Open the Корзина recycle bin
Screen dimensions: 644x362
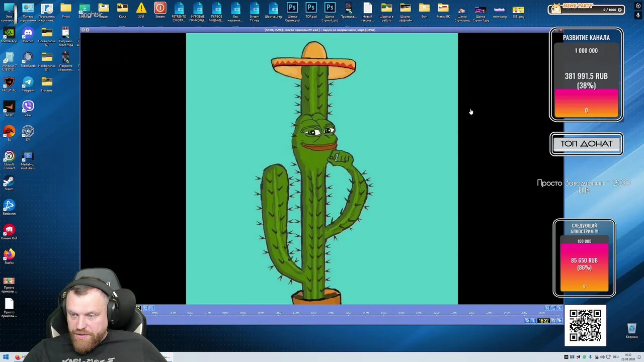(x=632, y=331)
